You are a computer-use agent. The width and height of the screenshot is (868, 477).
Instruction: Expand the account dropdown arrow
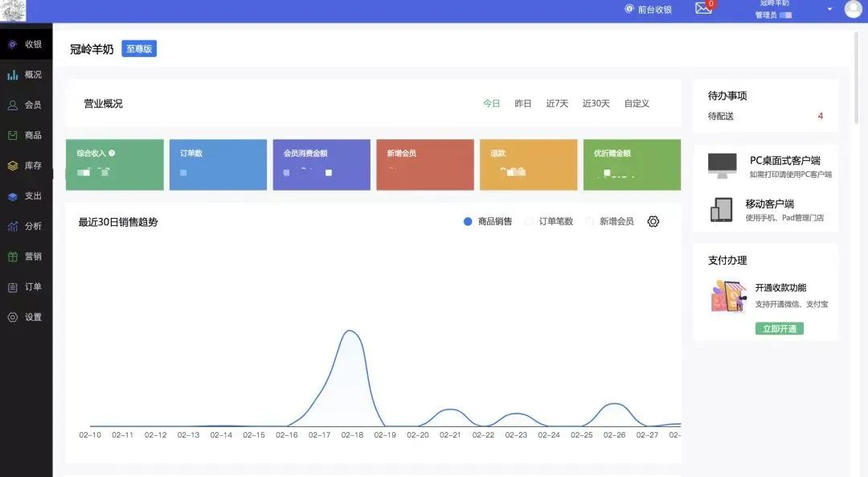tap(829, 9)
